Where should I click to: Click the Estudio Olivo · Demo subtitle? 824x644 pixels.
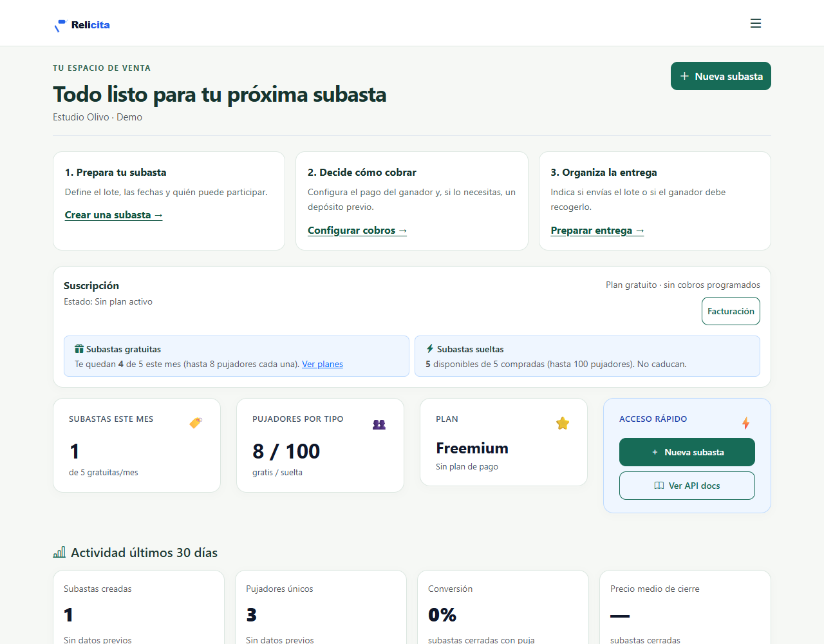click(97, 117)
